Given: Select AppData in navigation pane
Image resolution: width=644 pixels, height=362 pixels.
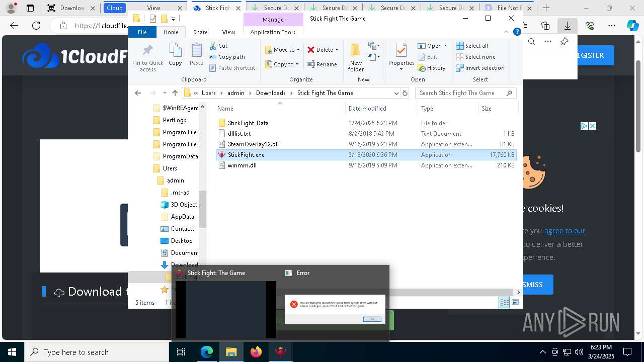Looking at the screenshot, I should [182, 217].
